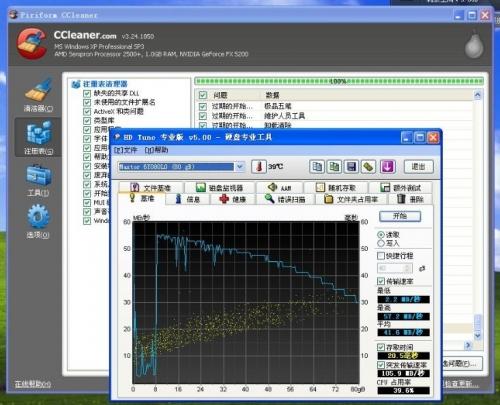Select the 读取 radio button
Image resolution: width=500 pixels, height=405 pixels.
pyautogui.click(x=381, y=234)
